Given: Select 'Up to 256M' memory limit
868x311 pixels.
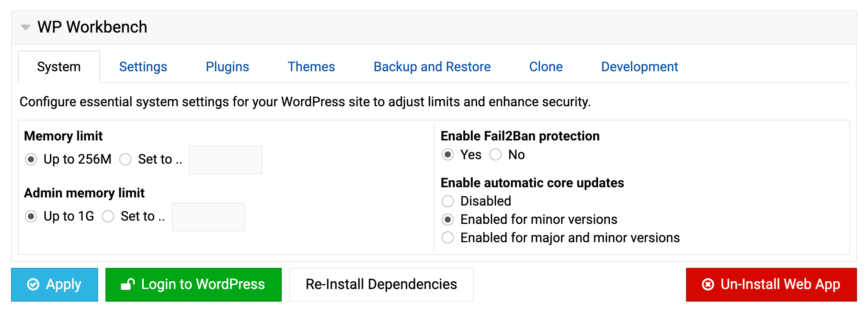Looking at the screenshot, I should click(x=31, y=159).
